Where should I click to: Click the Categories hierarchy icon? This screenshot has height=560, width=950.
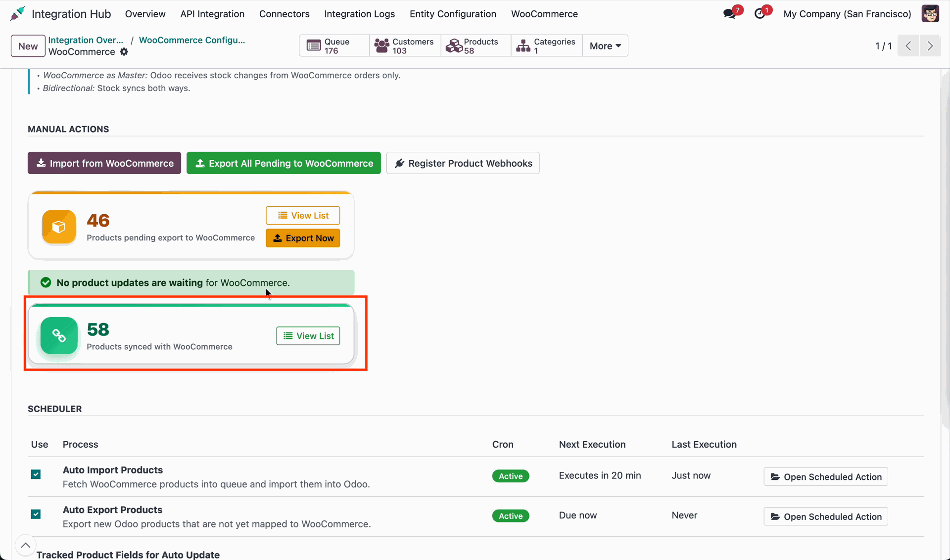click(523, 46)
